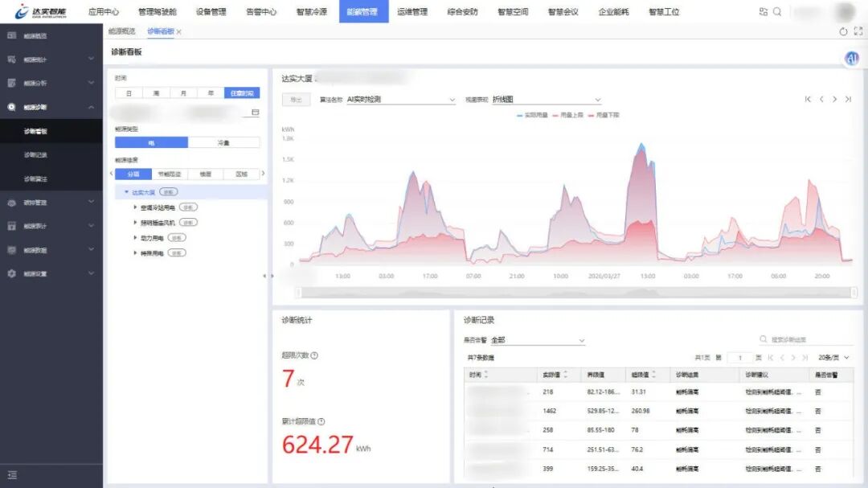Open the AI assistant floating icon

click(852, 59)
